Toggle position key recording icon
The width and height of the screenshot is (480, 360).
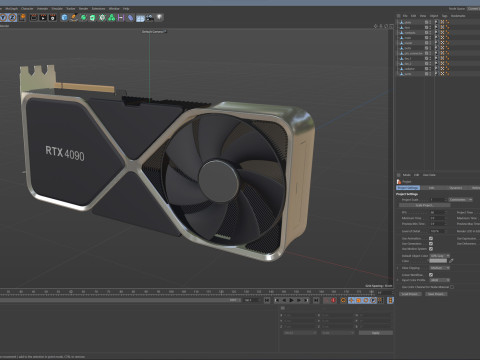point(351,300)
